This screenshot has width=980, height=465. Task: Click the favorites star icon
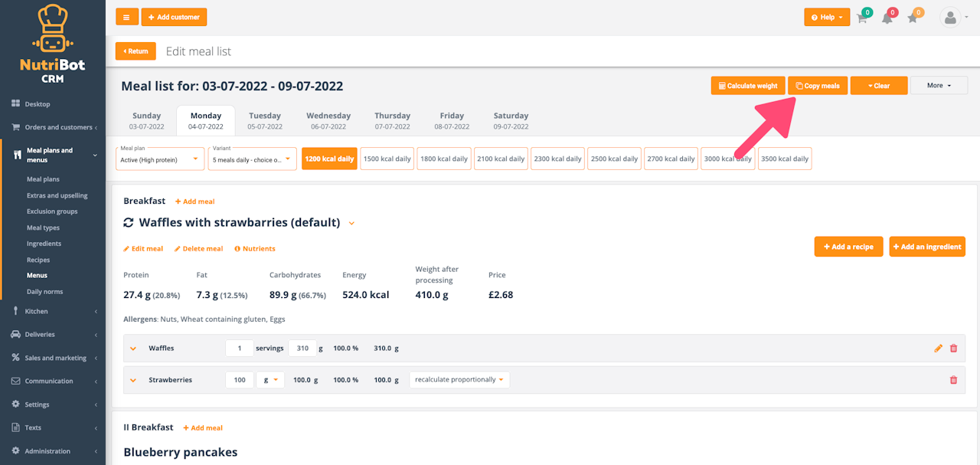click(913, 18)
